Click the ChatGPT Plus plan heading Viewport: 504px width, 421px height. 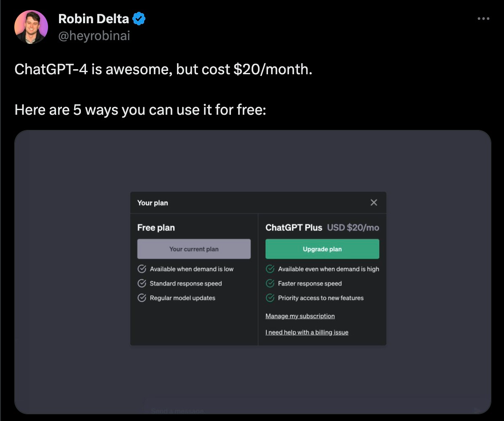(x=294, y=228)
